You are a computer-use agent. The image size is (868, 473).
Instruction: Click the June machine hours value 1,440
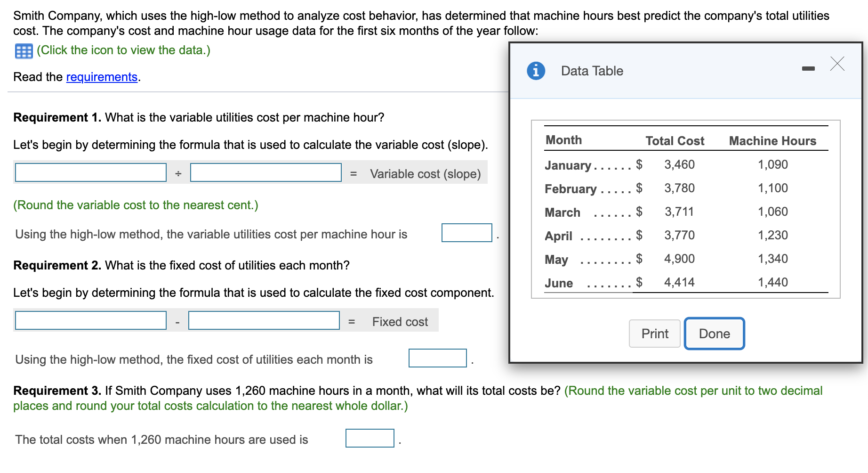point(772,282)
